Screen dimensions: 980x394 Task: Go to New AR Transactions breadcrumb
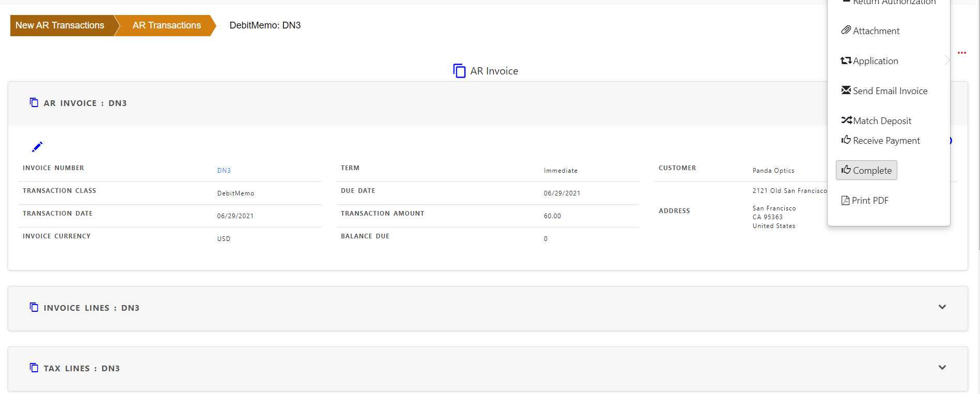coord(60,25)
